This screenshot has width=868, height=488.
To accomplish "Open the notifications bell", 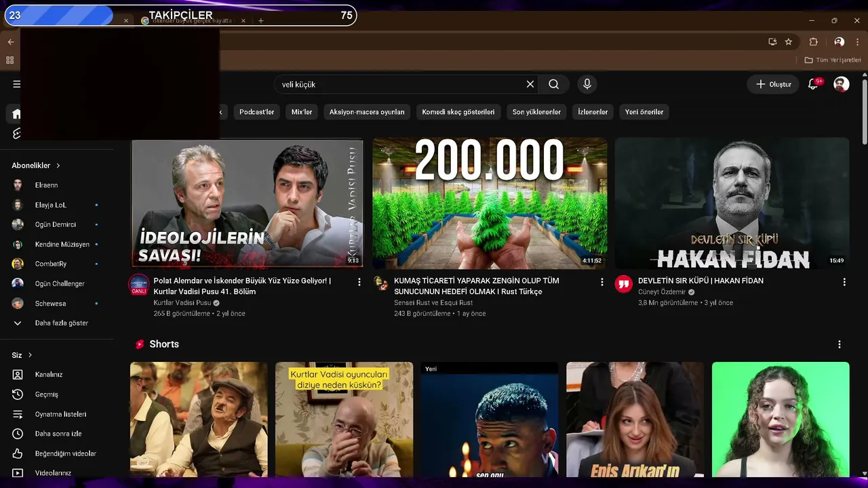I will (x=813, y=84).
